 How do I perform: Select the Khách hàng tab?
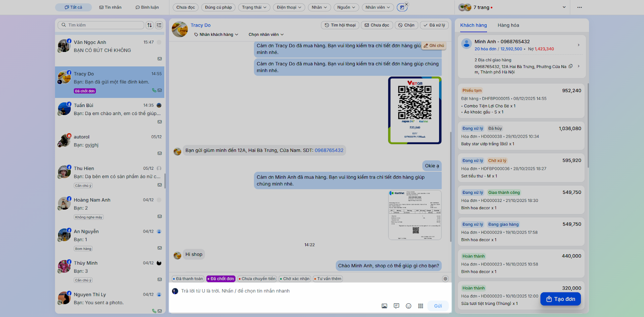(x=473, y=25)
